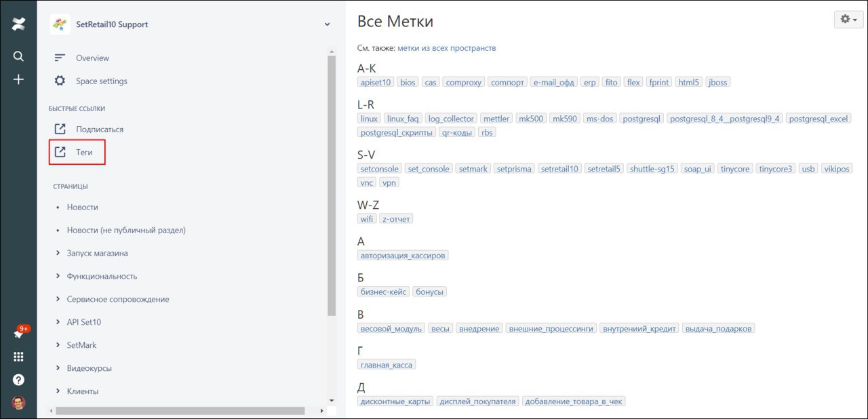Screen dimensions: 868x419
Task: Click the sidebar horizontal scrollbar thumb
Action: [180, 411]
